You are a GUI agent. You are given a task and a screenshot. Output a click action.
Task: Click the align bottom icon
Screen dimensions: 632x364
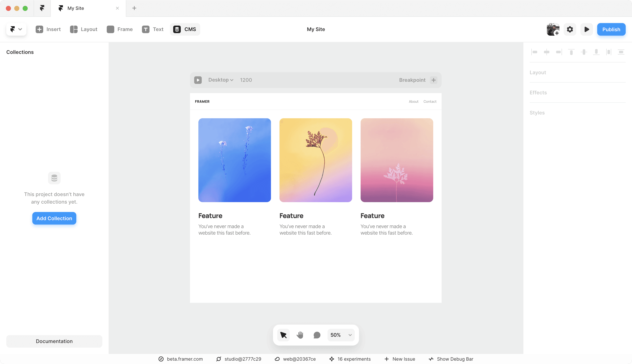(x=596, y=52)
